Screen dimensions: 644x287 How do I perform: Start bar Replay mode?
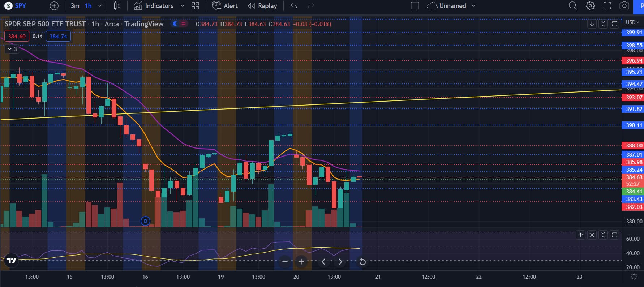(262, 6)
